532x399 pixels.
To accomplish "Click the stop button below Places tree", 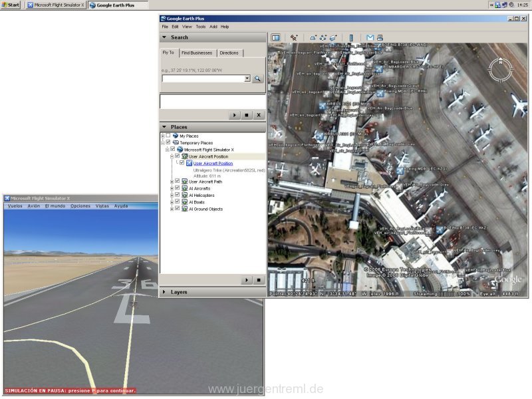I will 259,280.
